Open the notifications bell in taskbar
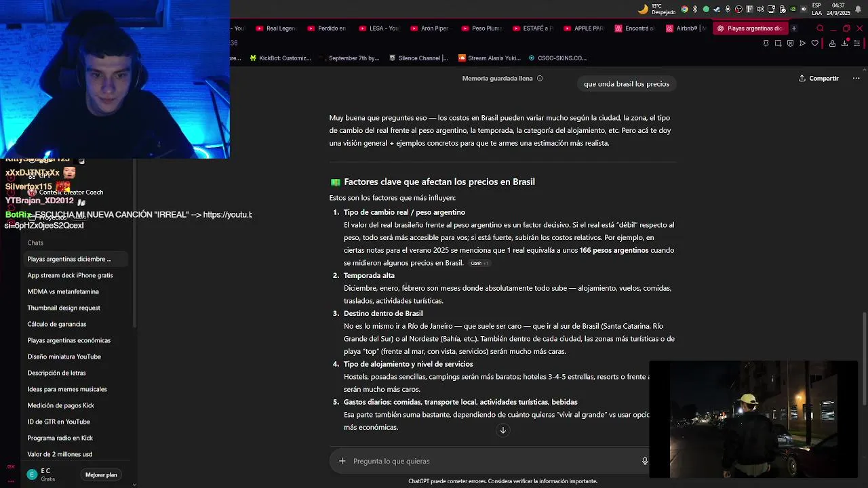 [x=858, y=9]
